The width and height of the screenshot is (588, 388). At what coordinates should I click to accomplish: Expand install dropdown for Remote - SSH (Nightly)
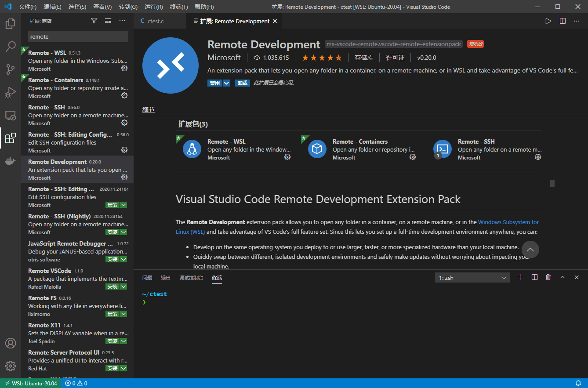pos(123,232)
